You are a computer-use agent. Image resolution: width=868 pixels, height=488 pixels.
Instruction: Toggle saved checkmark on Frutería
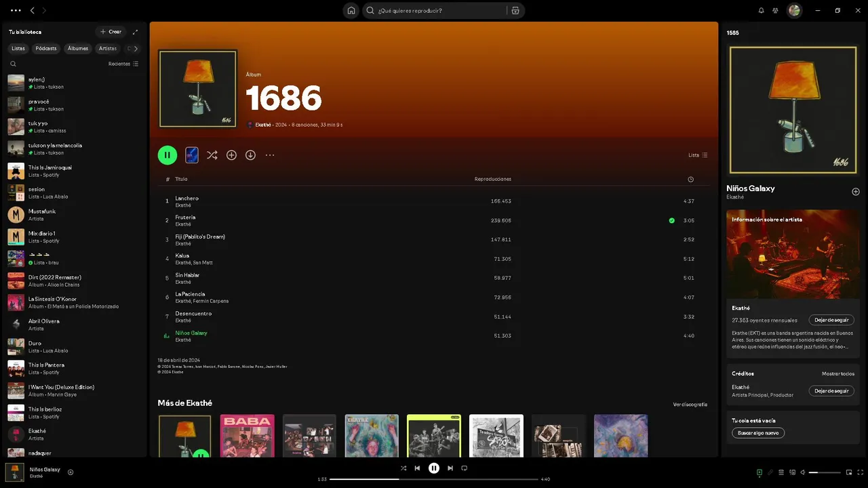[x=671, y=220]
